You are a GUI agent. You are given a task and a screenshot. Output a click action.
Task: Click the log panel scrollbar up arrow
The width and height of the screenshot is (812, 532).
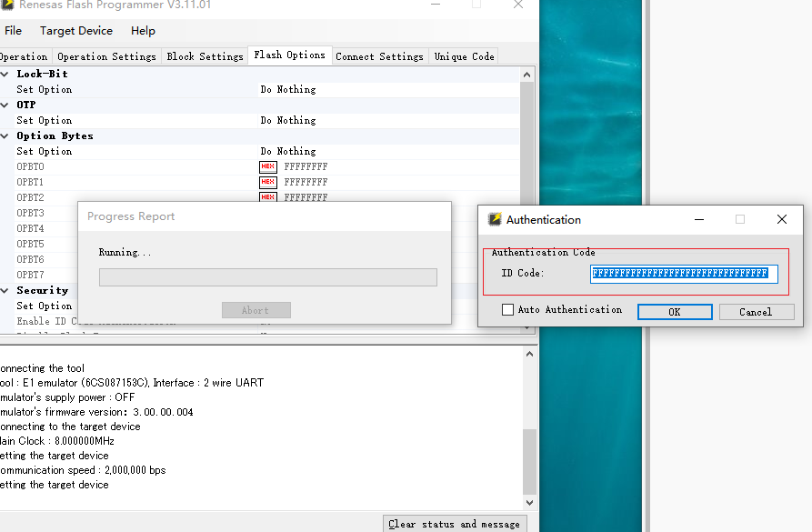pyautogui.click(x=529, y=355)
